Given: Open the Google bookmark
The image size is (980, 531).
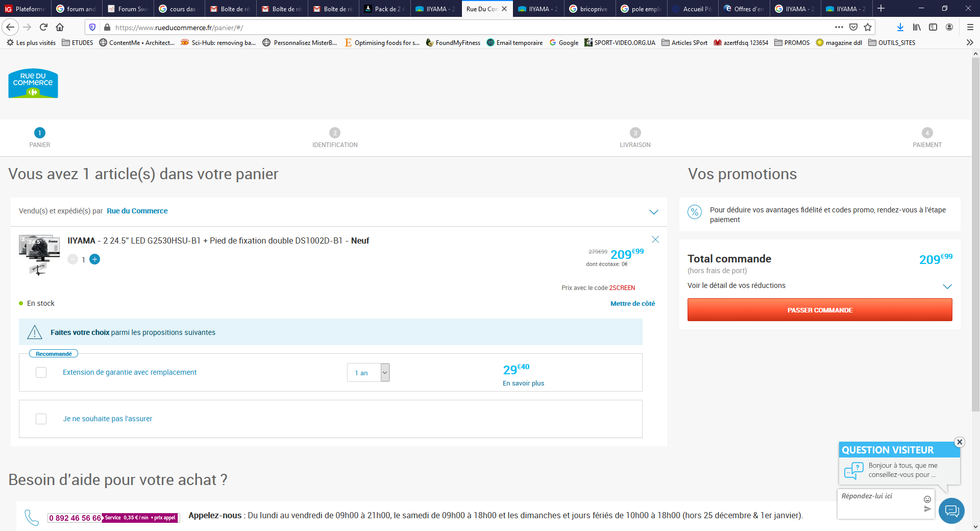Looking at the screenshot, I should [564, 42].
